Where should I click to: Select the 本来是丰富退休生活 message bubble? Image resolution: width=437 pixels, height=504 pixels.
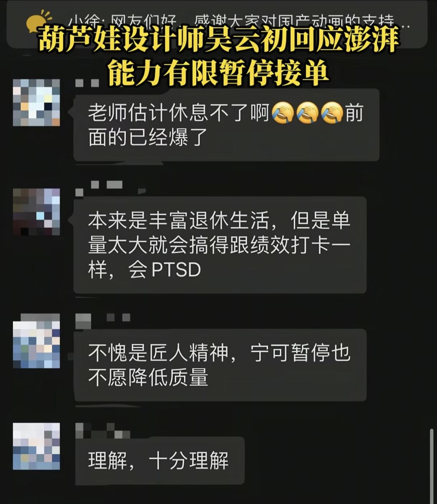coord(220,245)
